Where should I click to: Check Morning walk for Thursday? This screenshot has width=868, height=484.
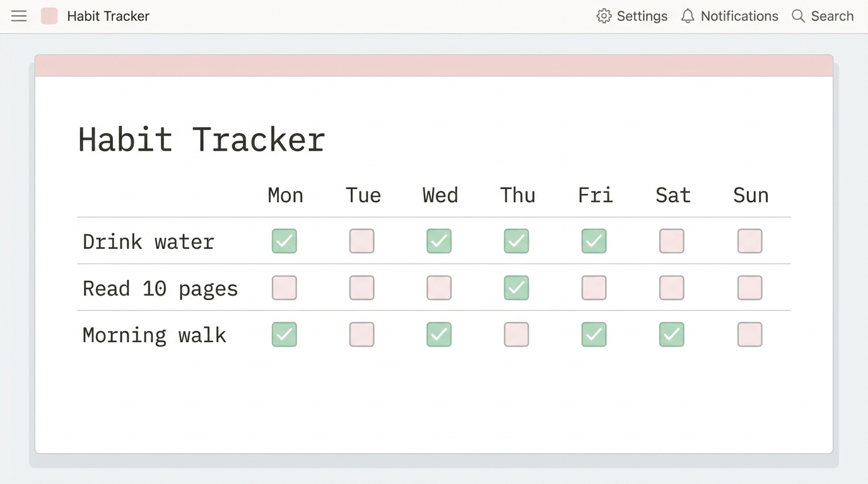tap(517, 334)
